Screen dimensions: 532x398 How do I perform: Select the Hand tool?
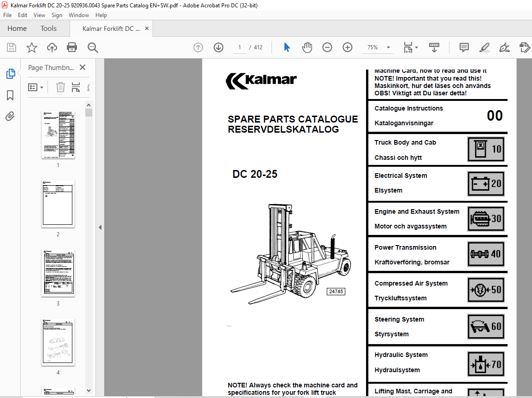click(307, 47)
